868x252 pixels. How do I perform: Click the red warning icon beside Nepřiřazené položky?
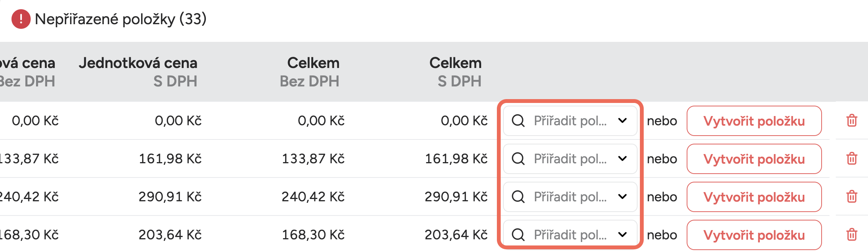tap(21, 19)
